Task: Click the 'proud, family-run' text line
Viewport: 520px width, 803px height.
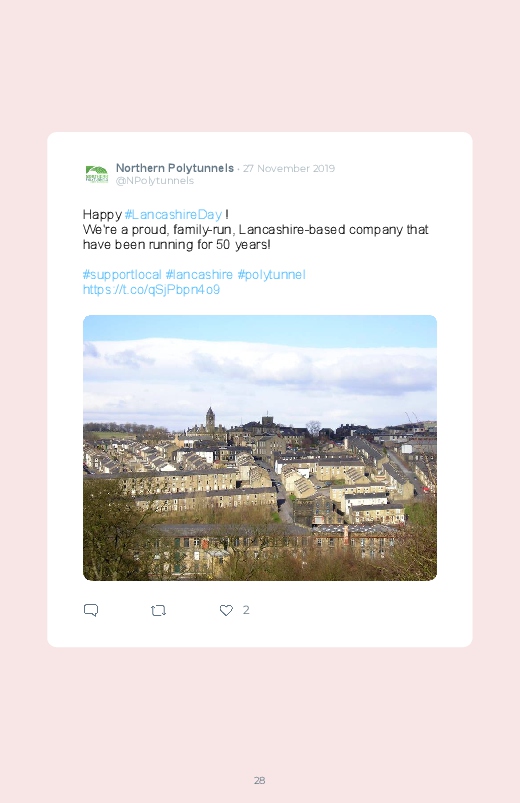Action: pos(255,229)
